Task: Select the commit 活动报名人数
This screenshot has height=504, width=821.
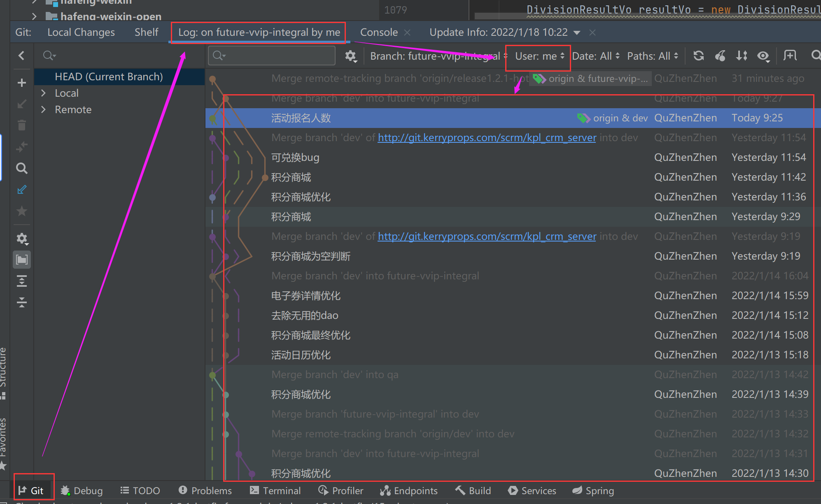Action: [x=513, y=118]
